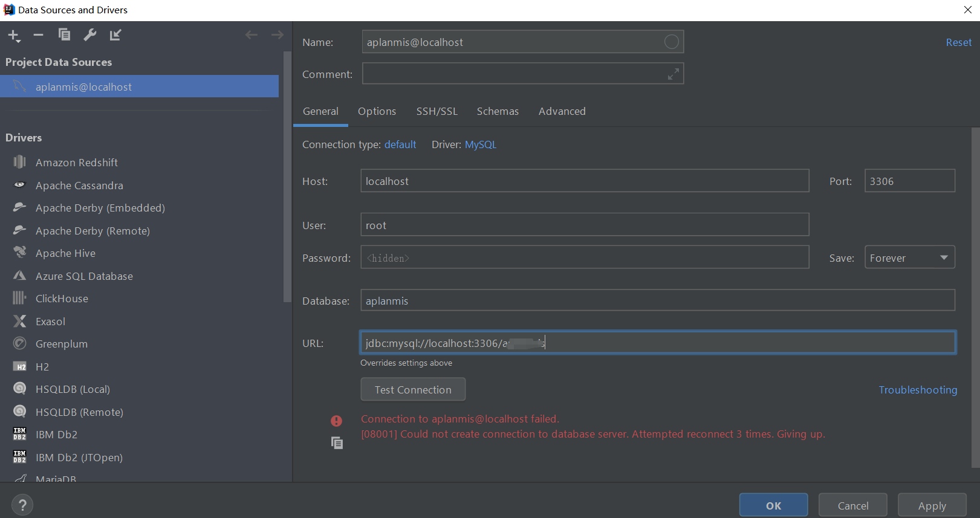Viewport: 980px width, 518px height.
Task: Select ClickHouse driver icon
Action: (20, 298)
